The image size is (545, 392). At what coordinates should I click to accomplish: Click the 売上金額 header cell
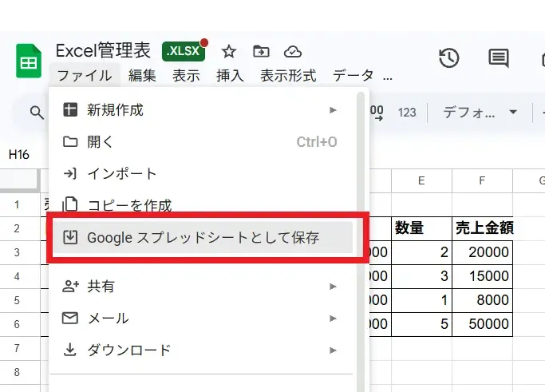pyautogui.click(x=483, y=228)
